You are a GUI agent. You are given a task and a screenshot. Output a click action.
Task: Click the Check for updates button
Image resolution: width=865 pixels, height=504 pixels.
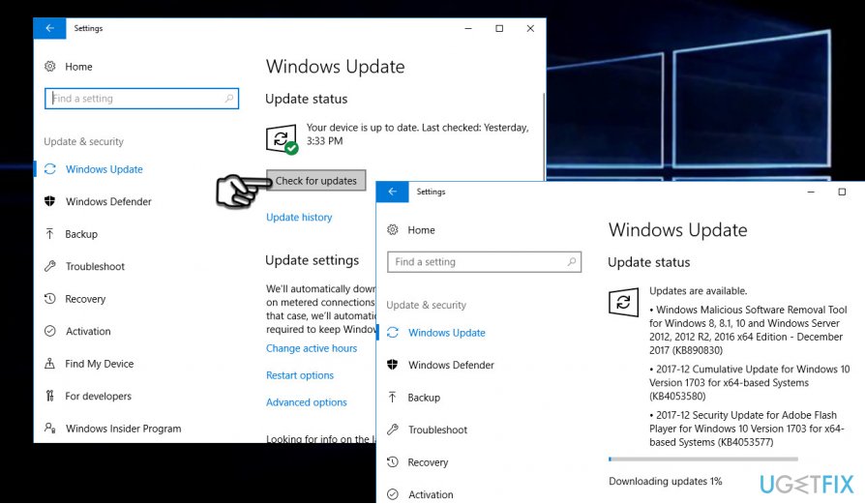(316, 180)
